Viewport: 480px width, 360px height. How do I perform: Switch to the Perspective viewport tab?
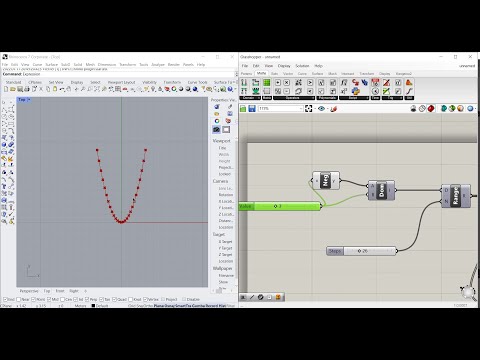coord(29,291)
